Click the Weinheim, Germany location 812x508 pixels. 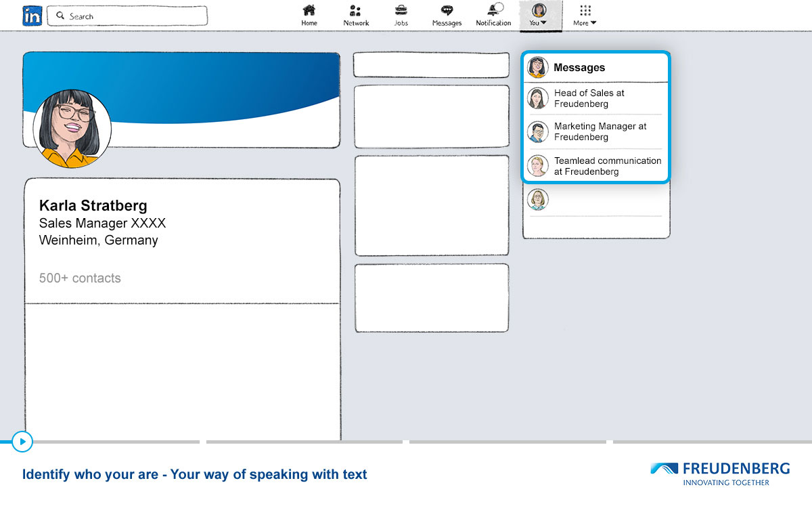click(99, 240)
